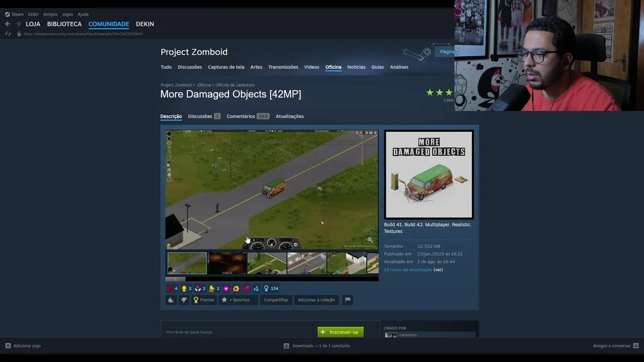This screenshot has height=362, width=644.
Task: Click the More Damaged Objects cover image
Action: (x=429, y=174)
